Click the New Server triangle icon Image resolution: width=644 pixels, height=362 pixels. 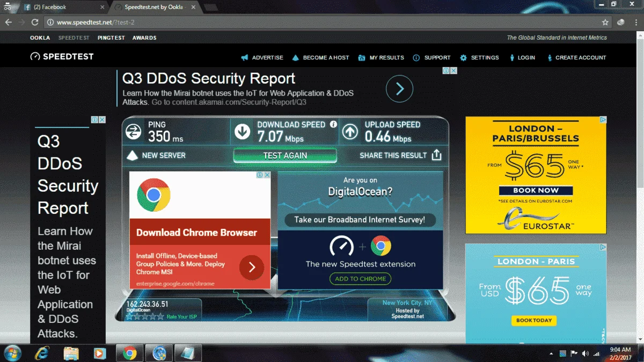coord(133,155)
